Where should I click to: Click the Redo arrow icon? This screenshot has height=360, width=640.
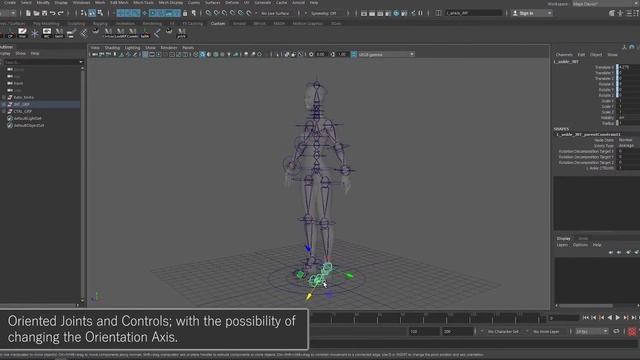(61, 13)
